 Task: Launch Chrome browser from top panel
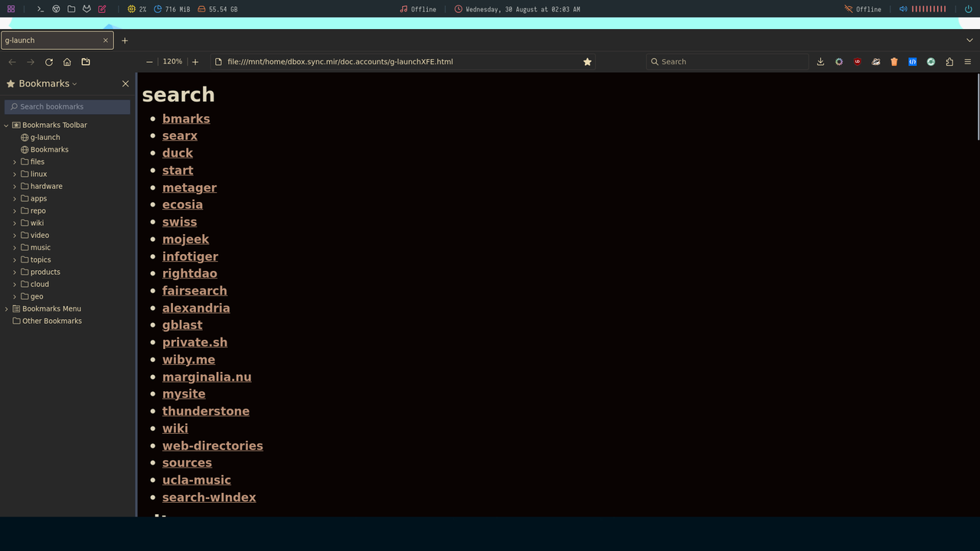click(56, 9)
